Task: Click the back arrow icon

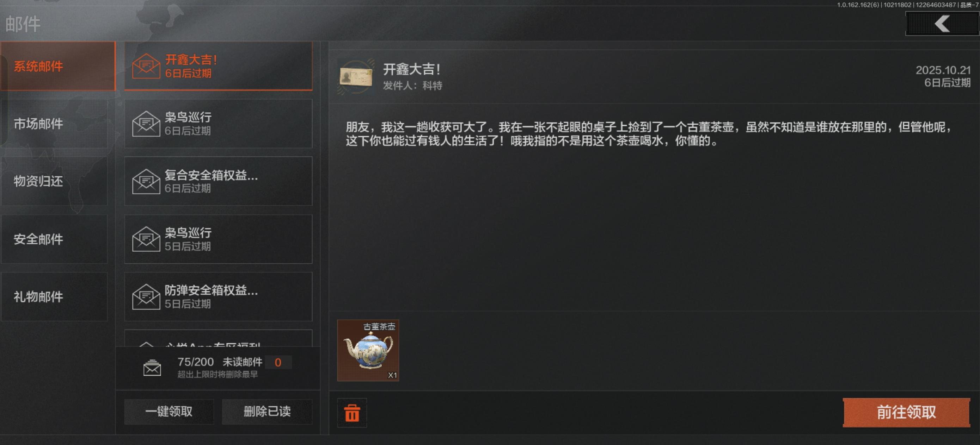Action: [x=942, y=24]
